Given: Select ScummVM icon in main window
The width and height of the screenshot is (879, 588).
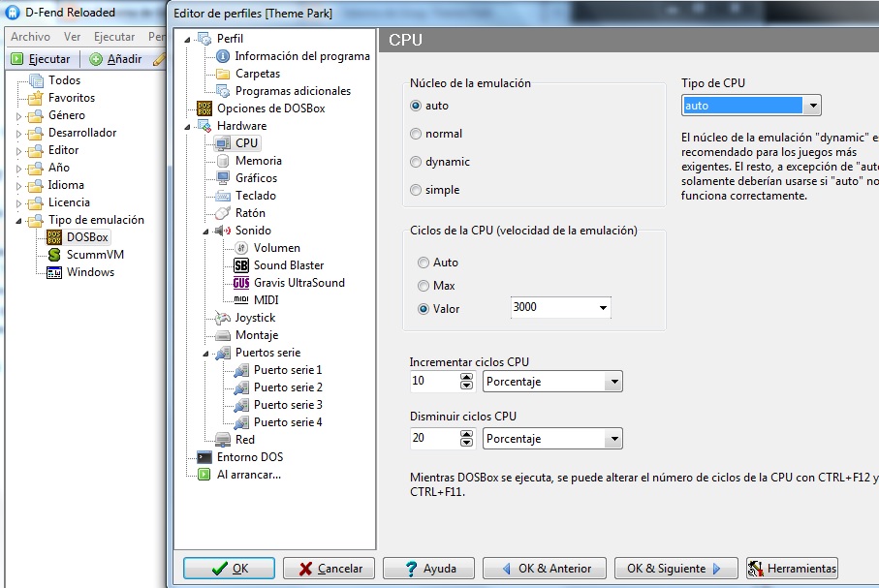Looking at the screenshot, I should pyautogui.click(x=54, y=255).
